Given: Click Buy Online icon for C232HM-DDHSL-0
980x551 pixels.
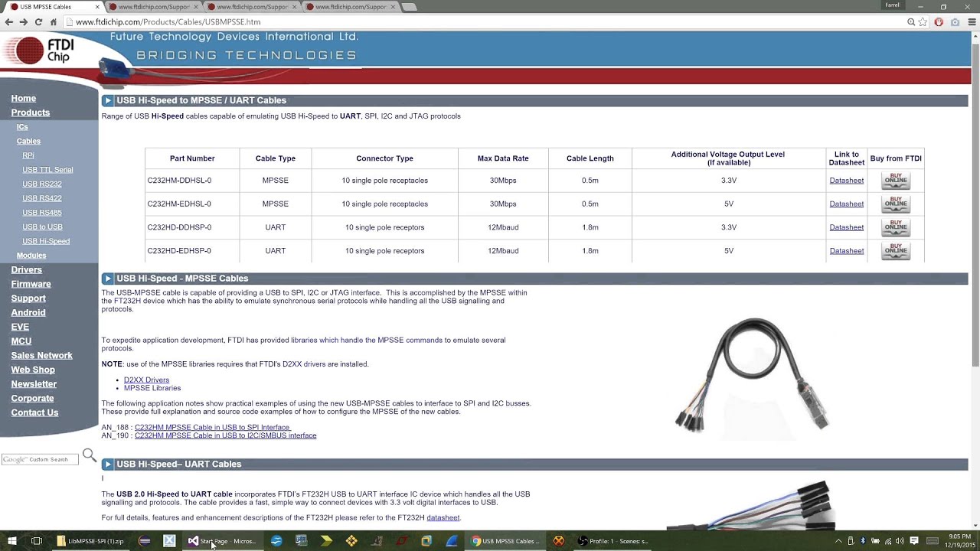Looking at the screenshot, I should [x=896, y=181].
